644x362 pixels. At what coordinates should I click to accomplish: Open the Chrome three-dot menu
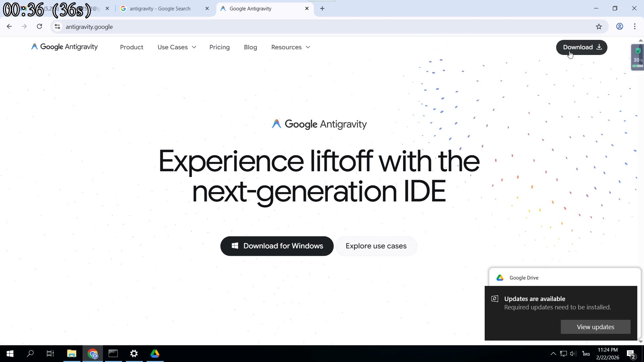coord(635,26)
